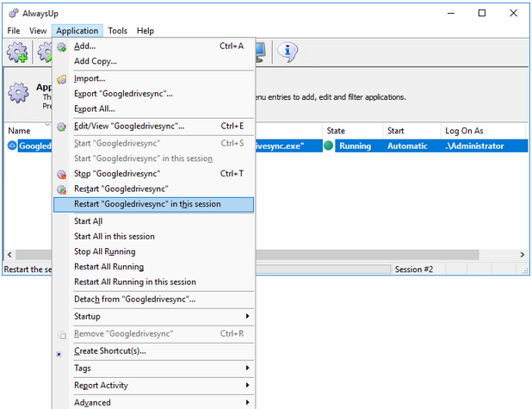Choose Add... from the Application menu

point(154,46)
